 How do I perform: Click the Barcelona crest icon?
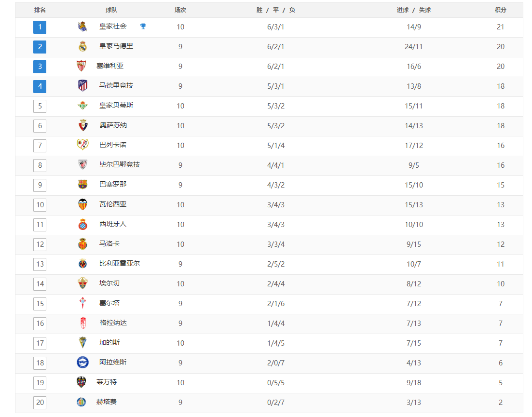point(82,185)
